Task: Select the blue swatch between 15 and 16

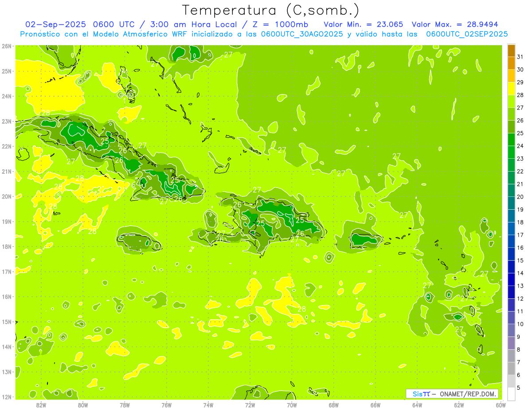Action: pos(511,254)
